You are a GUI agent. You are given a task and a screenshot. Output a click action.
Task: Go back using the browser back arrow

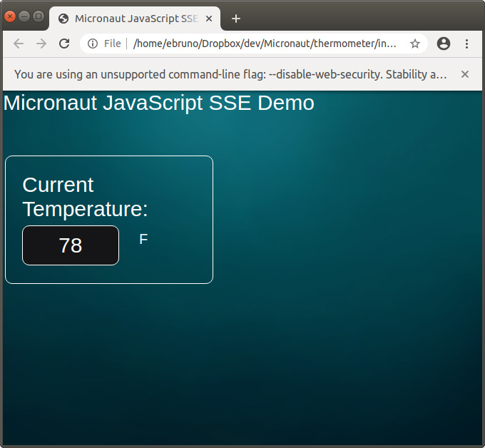click(x=19, y=44)
